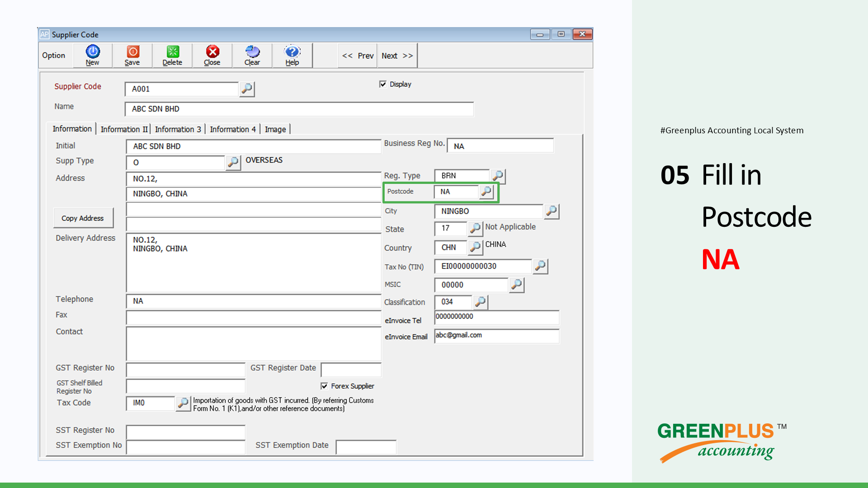Open Tax No (TIN) lookup magnifier
Image resolution: width=868 pixels, height=488 pixels.
(x=540, y=266)
